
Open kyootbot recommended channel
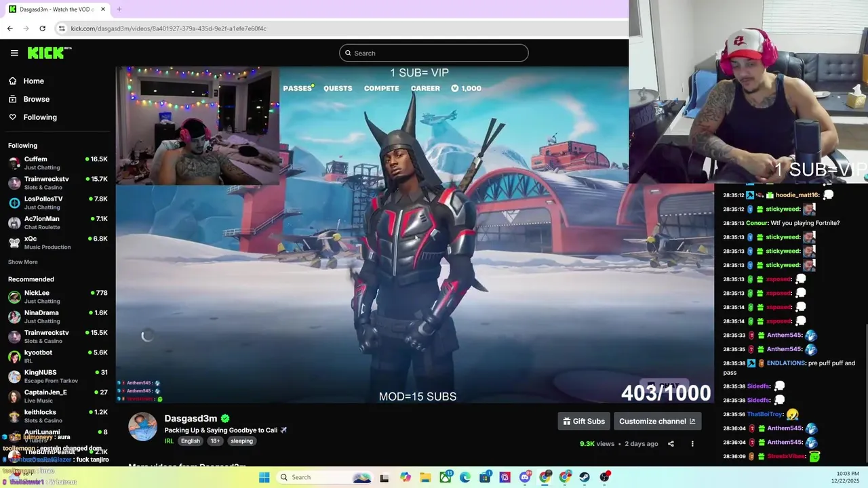pyautogui.click(x=58, y=357)
